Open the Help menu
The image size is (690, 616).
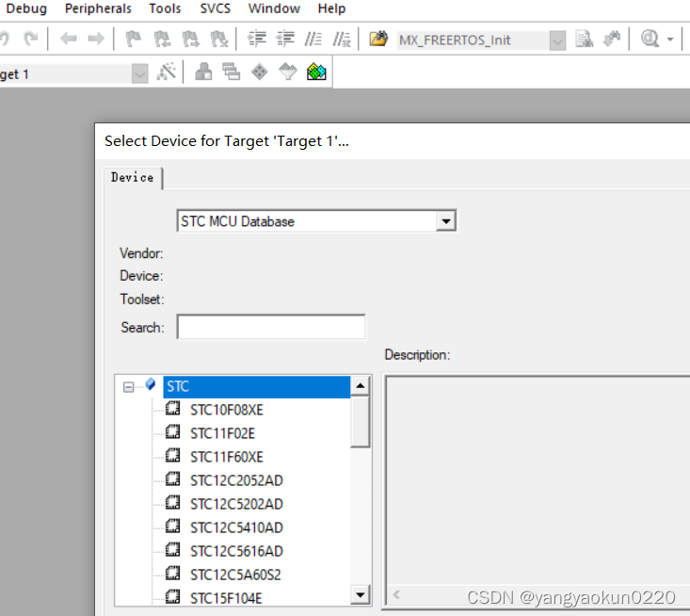(x=331, y=8)
